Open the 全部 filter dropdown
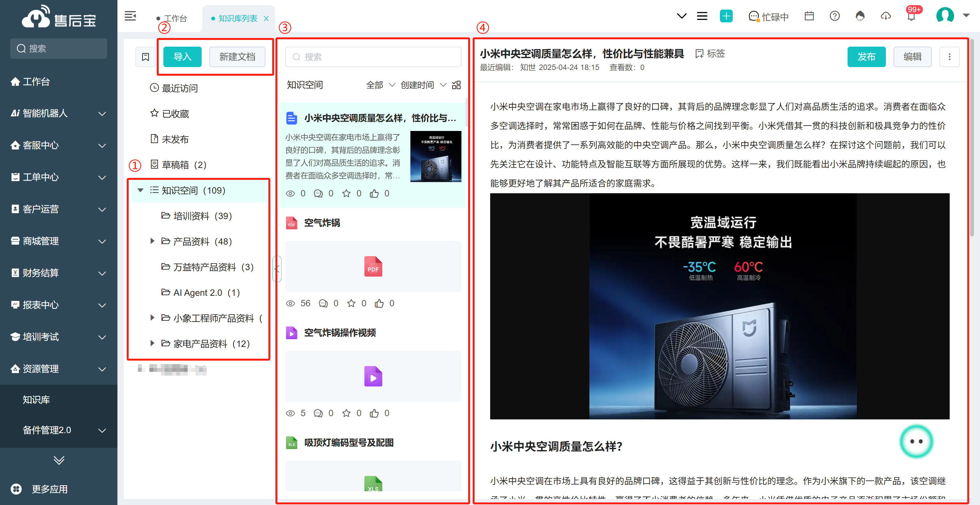The height and width of the screenshot is (505, 980). (x=380, y=85)
